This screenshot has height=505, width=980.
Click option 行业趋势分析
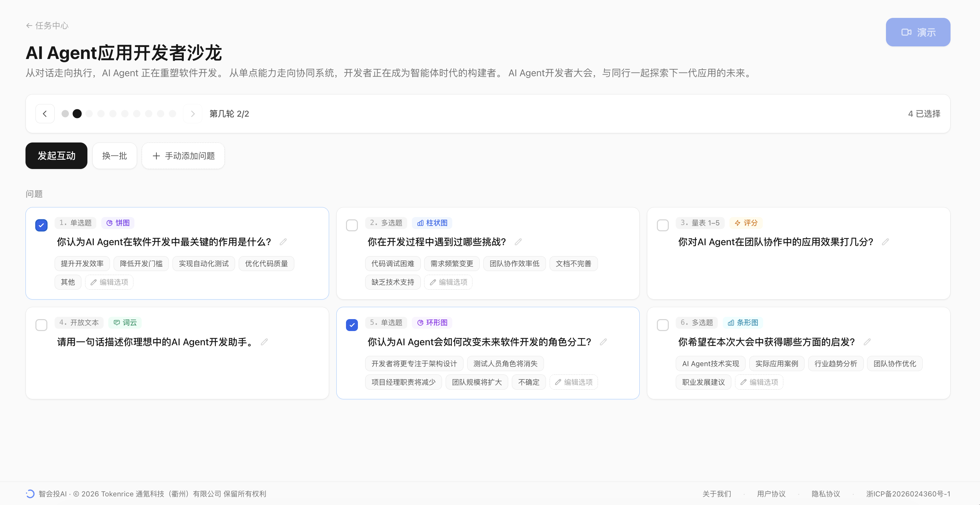click(836, 364)
